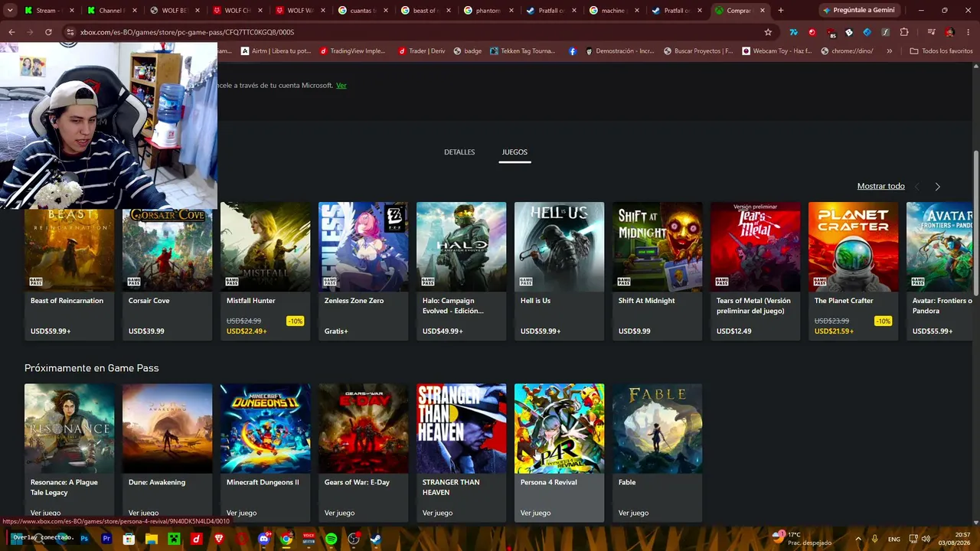Open the Zenless Zone Zero game card
The height and width of the screenshot is (551, 980).
[363, 271]
